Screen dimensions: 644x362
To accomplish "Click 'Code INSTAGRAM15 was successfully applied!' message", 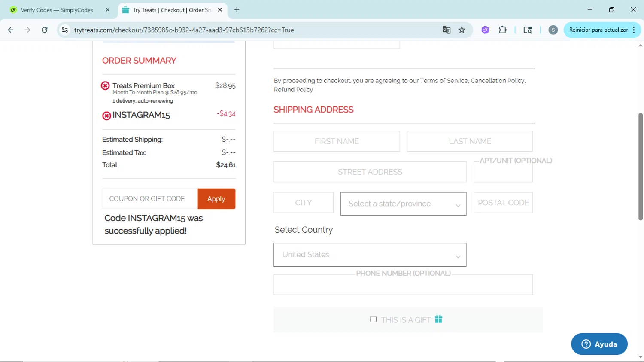I will tap(154, 224).
